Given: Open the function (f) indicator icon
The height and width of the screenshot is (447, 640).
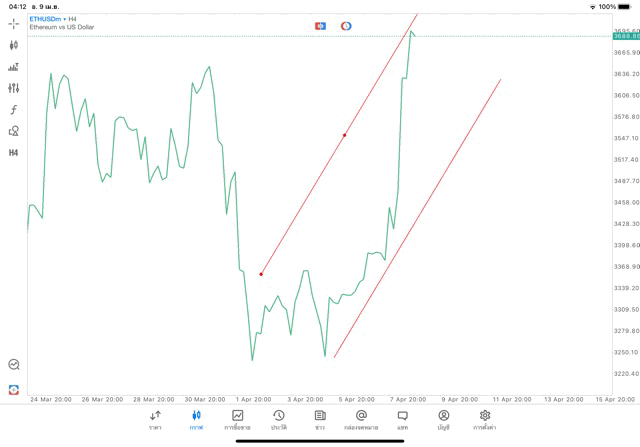Looking at the screenshot, I should (x=14, y=110).
